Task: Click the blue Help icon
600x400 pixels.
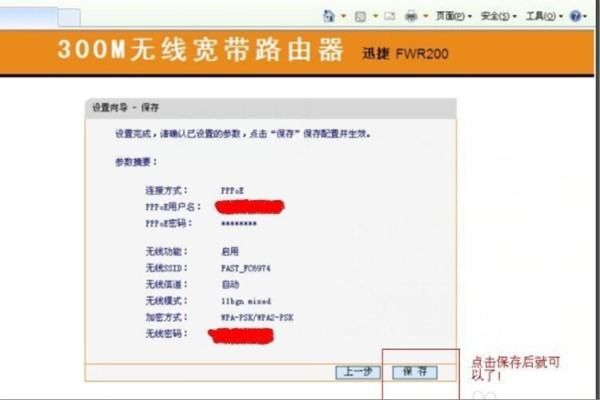Action: [x=575, y=16]
